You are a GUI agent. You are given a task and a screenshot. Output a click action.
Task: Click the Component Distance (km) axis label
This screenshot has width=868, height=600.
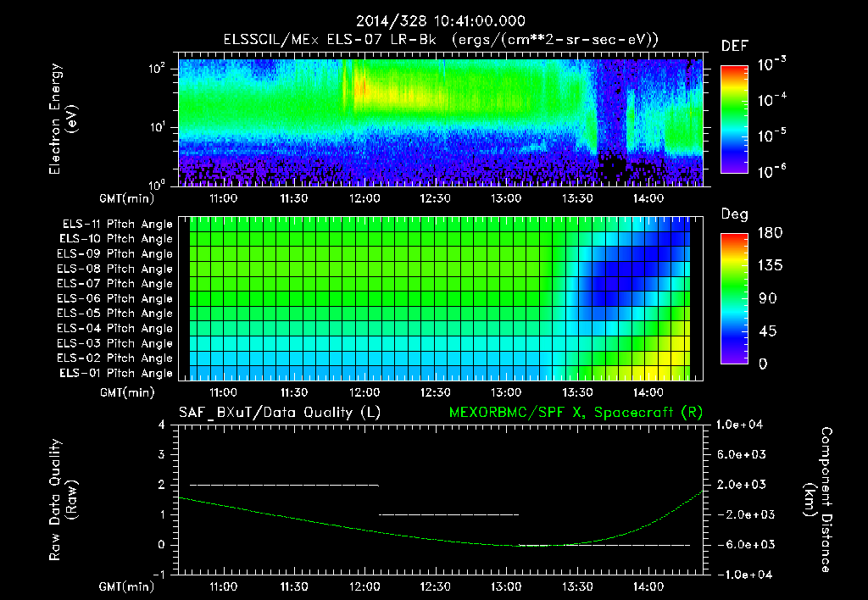(x=818, y=500)
